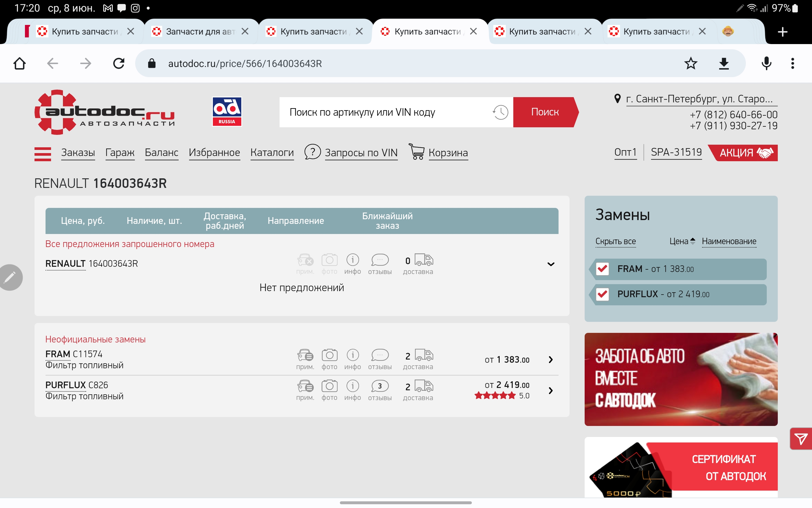Open the browser home page icon
Image resolution: width=812 pixels, height=508 pixels.
(19, 63)
